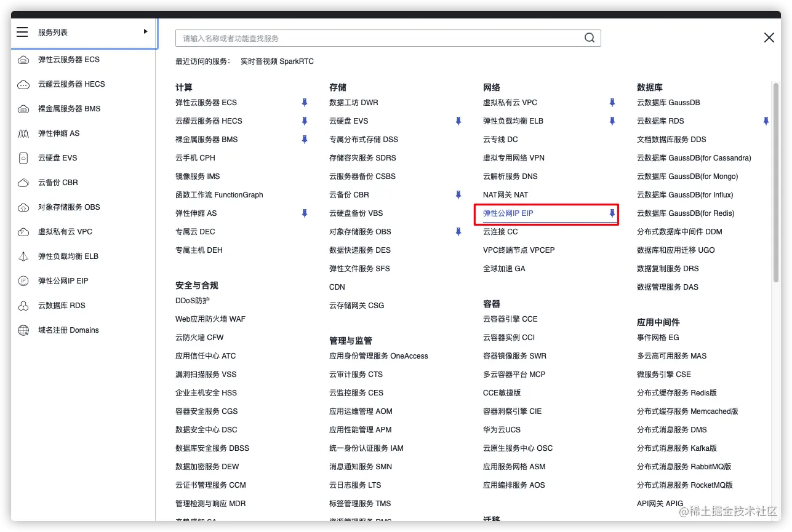Click sidebar 裸金属服务器 BMS icon
Screen dimensions: 792x532
(x=23, y=109)
